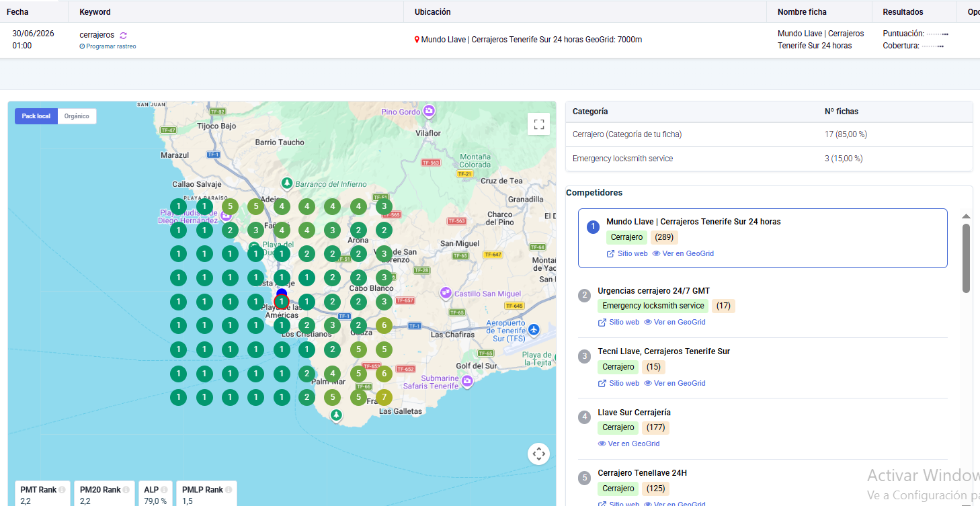Image resolution: width=980 pixels, height=506 pixels.
Task: Click Emergency locksmith service category link
Action: pos(622,159)
